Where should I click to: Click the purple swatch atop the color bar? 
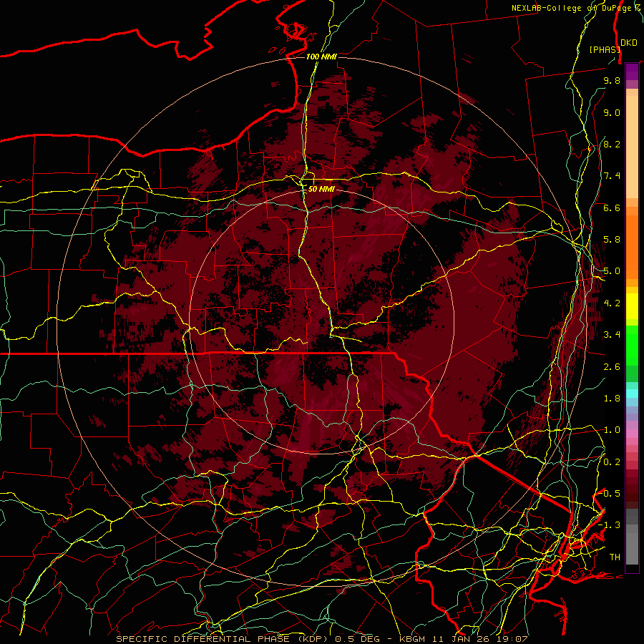(632, 72)
